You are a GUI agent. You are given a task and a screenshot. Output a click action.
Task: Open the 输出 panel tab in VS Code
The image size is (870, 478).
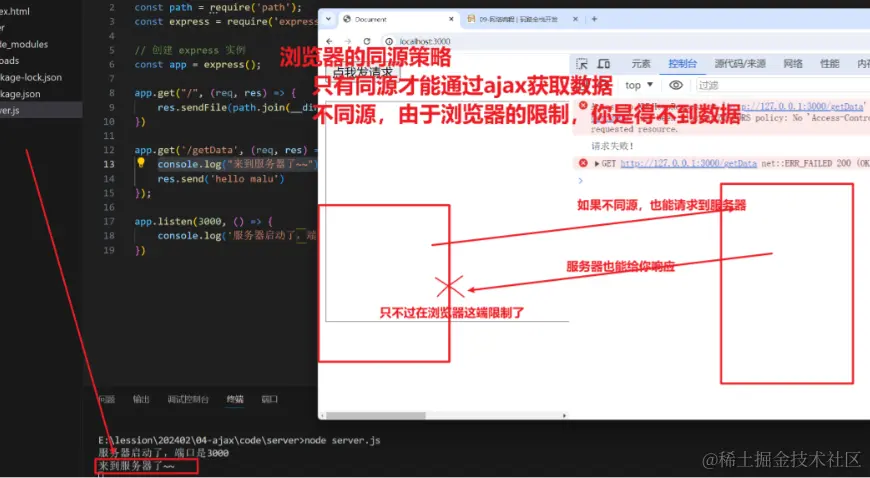tap(141, 399)
